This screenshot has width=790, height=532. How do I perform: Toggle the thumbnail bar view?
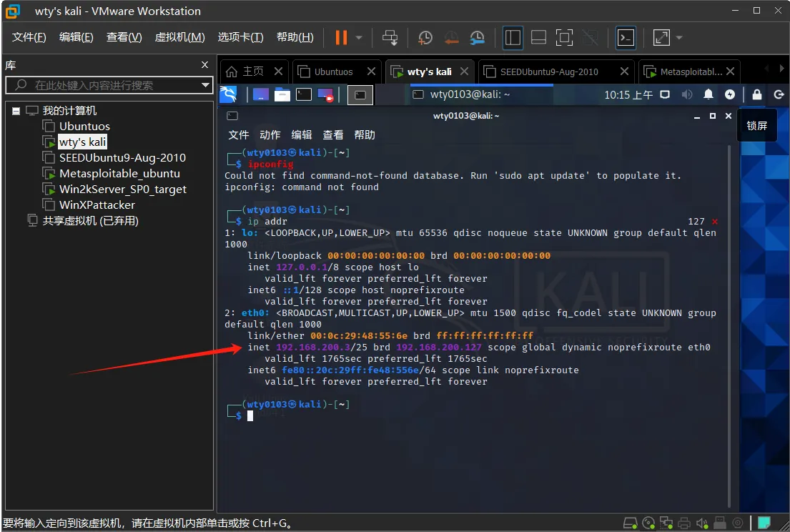click(x=538, y=37)
